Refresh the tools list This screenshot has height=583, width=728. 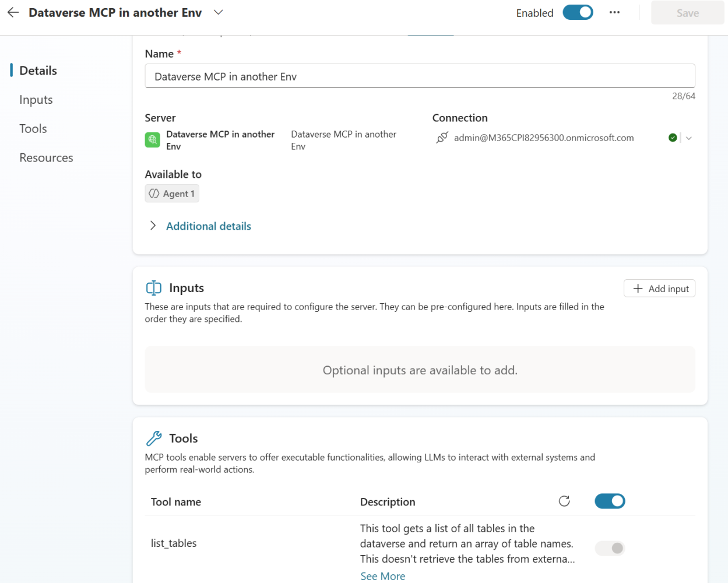pyautogui.click(x=564, y=501)
